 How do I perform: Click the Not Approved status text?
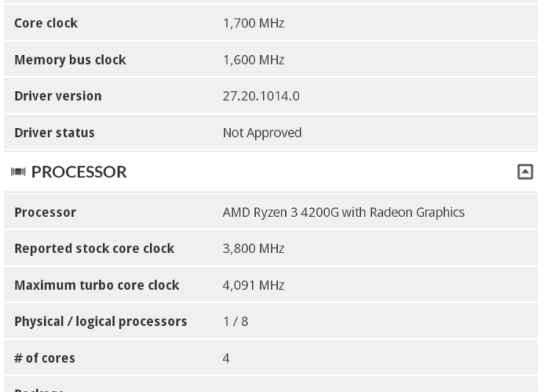click(x=262, y=133)
